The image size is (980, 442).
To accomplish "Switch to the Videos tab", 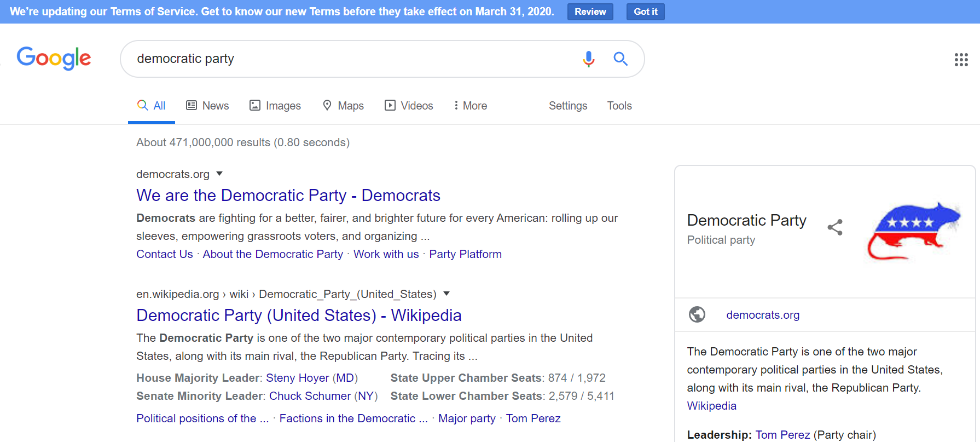I will (409, 106).
